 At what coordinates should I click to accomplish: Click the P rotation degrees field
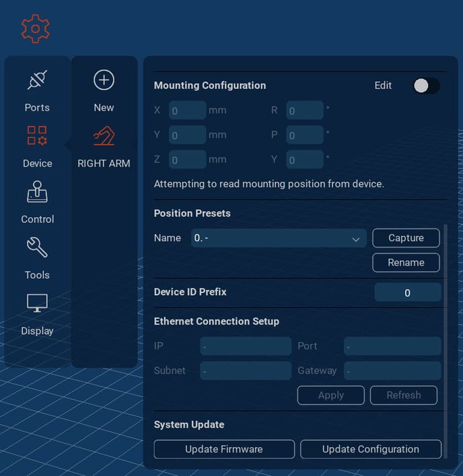[x=305, y=135]
